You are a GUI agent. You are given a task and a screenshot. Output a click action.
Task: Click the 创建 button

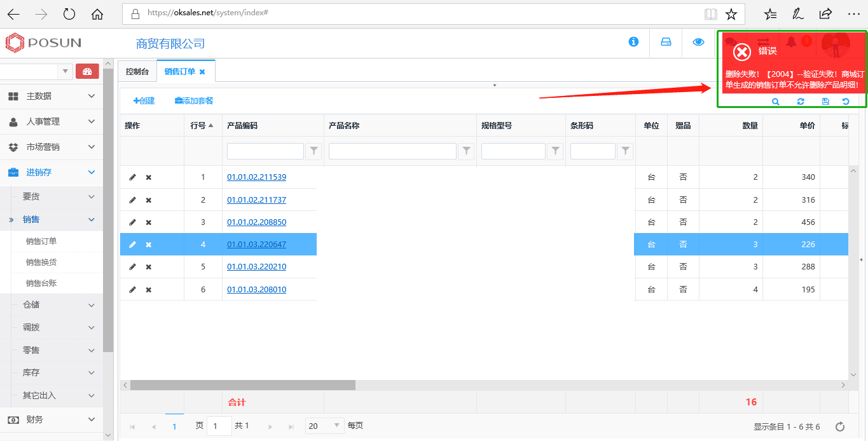(144, 100)
